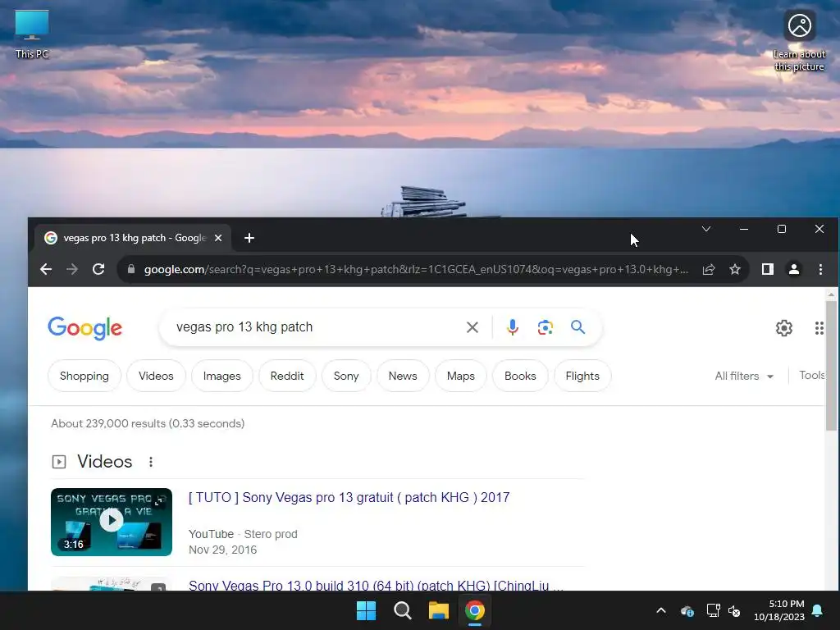The width and height of the screenshot is (840, 630).
Task: Click Learn about this picture icon
Action: coord(799,41)
